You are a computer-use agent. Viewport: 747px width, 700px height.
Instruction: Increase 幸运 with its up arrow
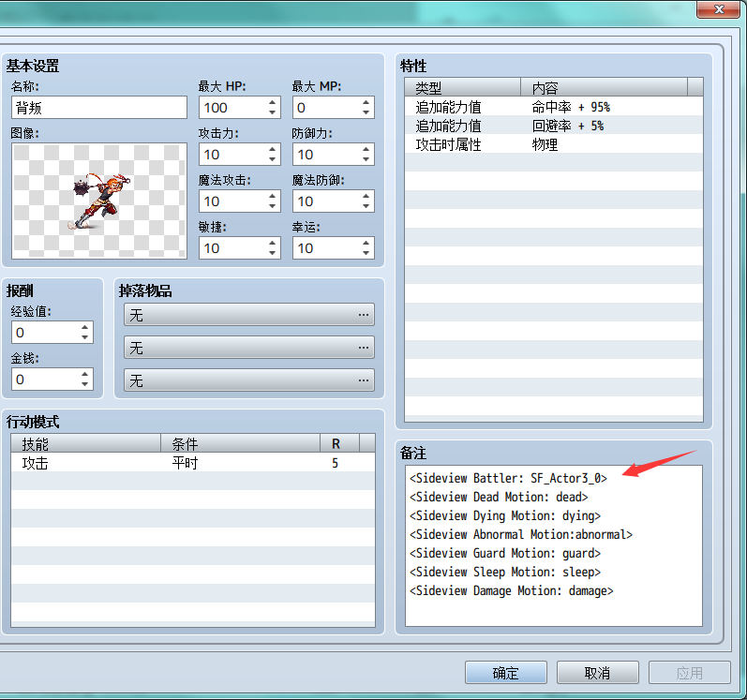[366, 243]
